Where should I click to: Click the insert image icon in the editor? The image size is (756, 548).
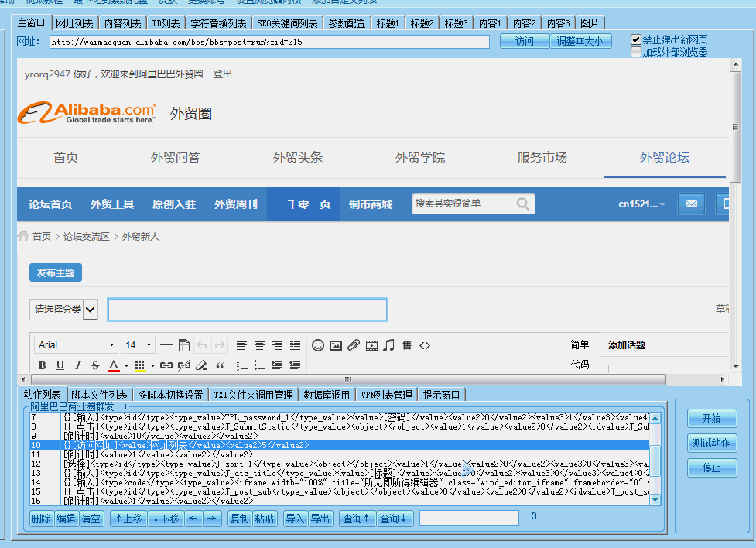click(x=336, y=345)
